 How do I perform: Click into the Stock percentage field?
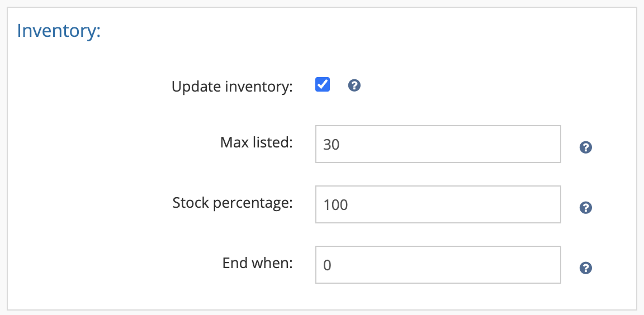click(x=438, y=204)
